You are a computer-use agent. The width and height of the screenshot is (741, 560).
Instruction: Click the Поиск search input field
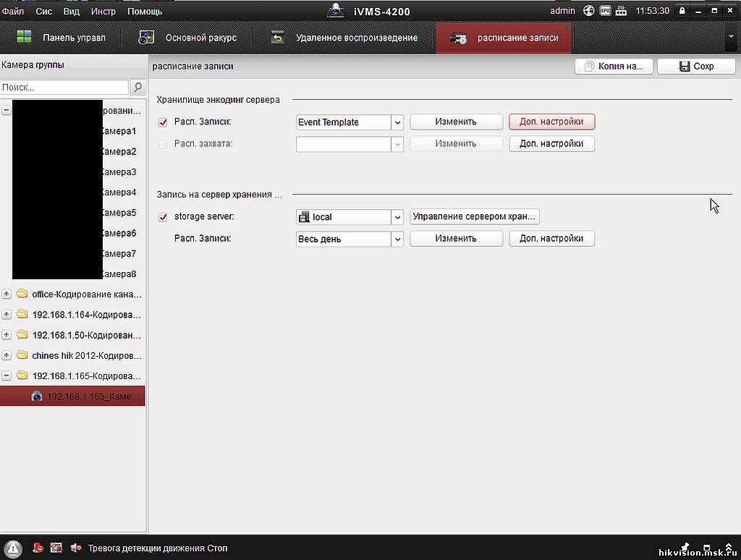[x=64, y=87]
